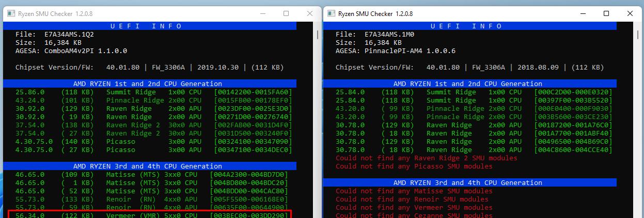The width and height of the screenshot is (644, 218).
Task: Click the Picasso row at address 00347100-0034DEC0
Action: point(154,150)
